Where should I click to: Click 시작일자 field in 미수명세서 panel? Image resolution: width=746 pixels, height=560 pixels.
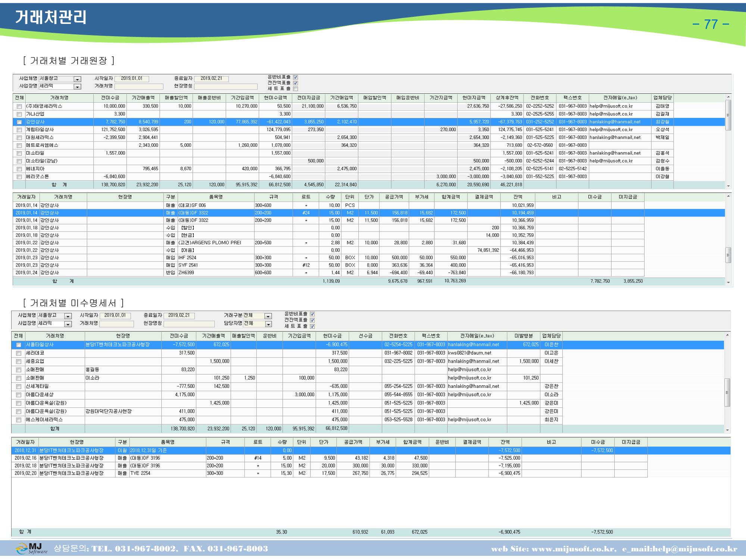[x=115, y=316]
